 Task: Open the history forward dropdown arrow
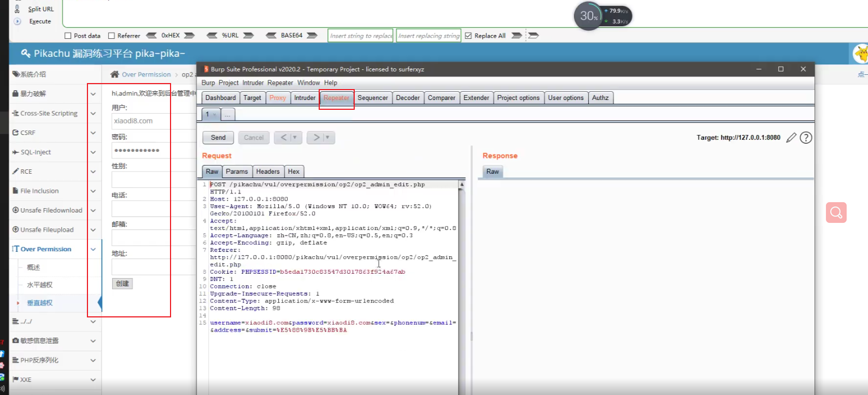(x=328, y=138)
